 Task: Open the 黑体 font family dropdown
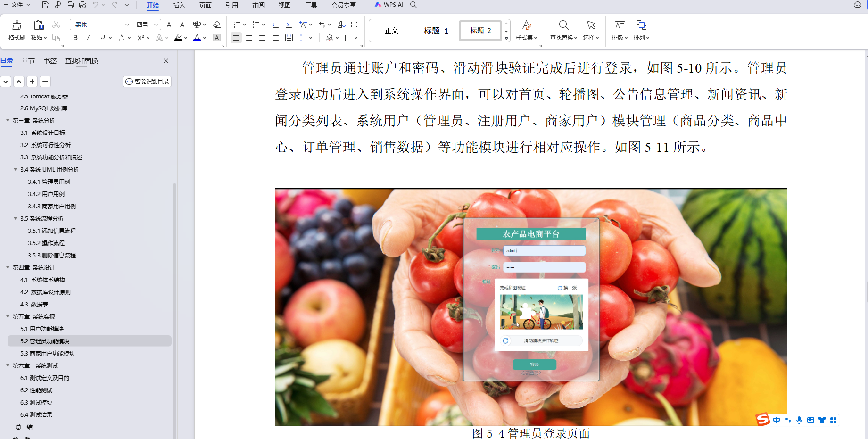(126, 24)
